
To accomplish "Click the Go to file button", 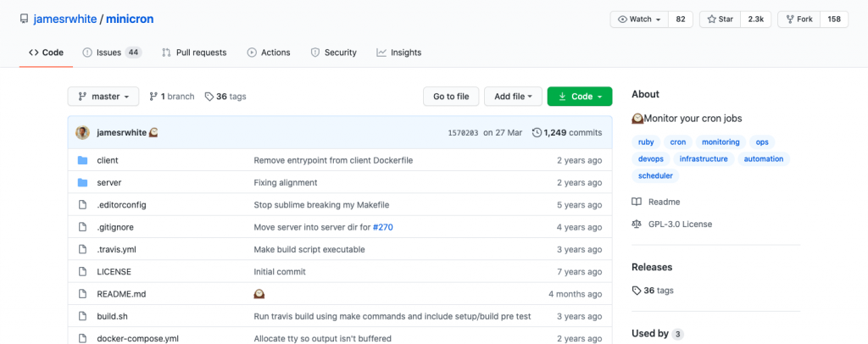I will (x=451, y=97).
